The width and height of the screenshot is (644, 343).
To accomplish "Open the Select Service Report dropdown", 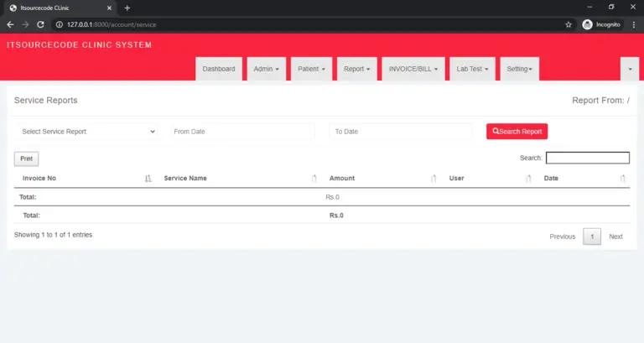I will [x=86, y=132].
